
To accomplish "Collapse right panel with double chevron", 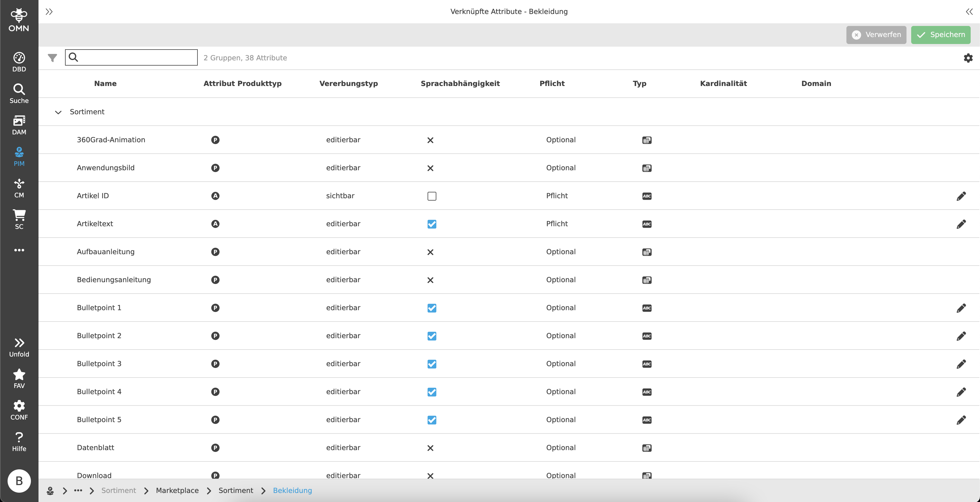I will [969, 12].
